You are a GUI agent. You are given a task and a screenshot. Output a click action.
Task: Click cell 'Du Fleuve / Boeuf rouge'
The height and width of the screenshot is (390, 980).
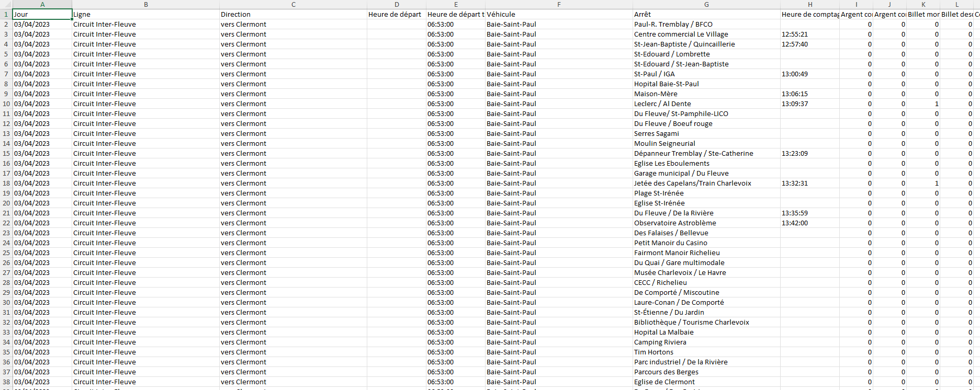tap(707, 123)
